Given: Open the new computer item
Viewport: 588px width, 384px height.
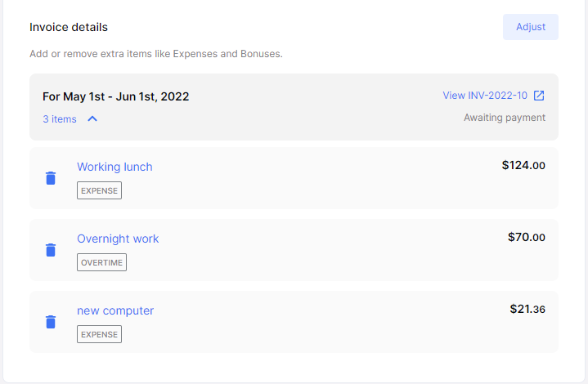Looking at the screenshot, I should coord(115,310).
